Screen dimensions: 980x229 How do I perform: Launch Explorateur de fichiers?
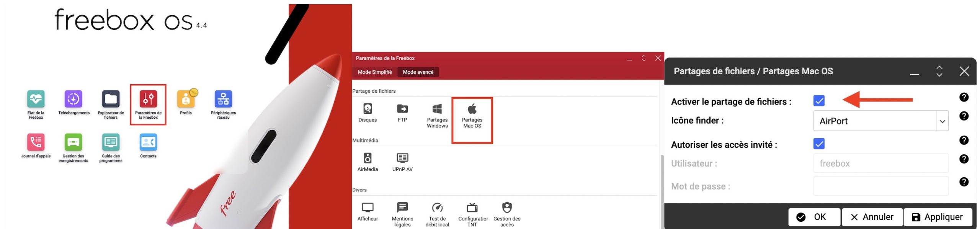tap(111, 99)
